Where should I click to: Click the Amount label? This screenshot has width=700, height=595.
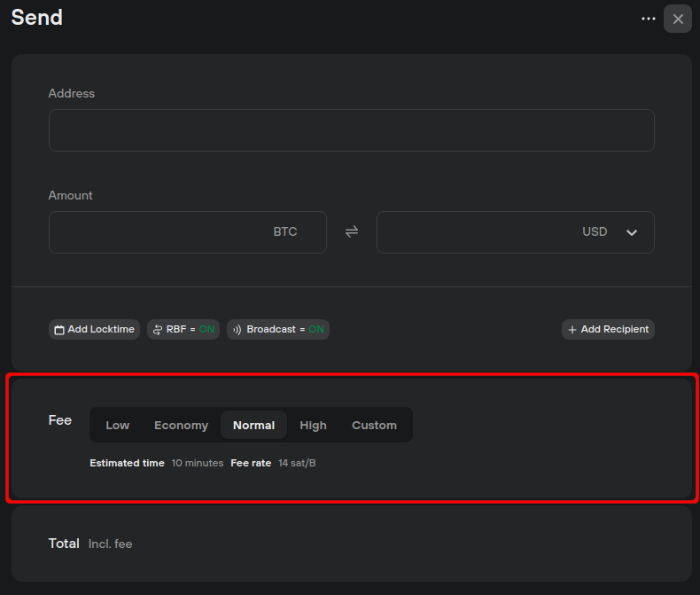71,195
